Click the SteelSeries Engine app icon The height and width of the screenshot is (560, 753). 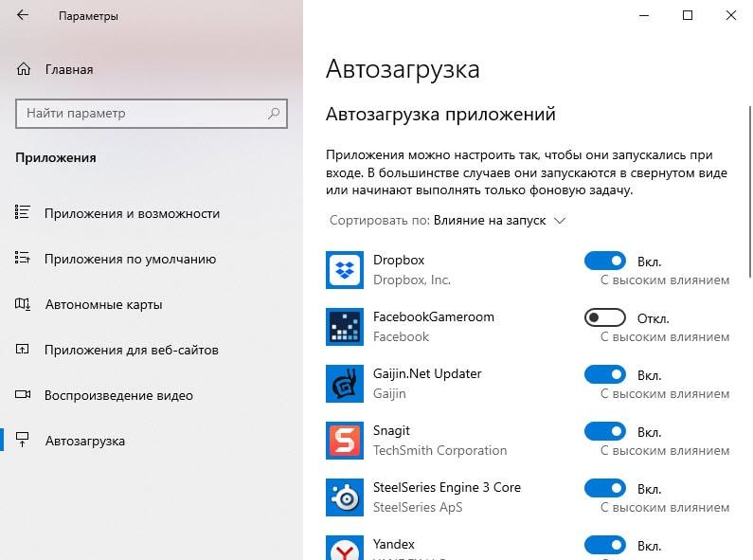[345, 497]
